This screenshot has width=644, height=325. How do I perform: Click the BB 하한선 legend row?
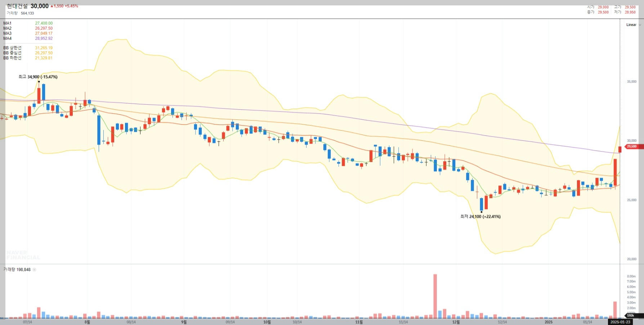(x=28, y=58)
